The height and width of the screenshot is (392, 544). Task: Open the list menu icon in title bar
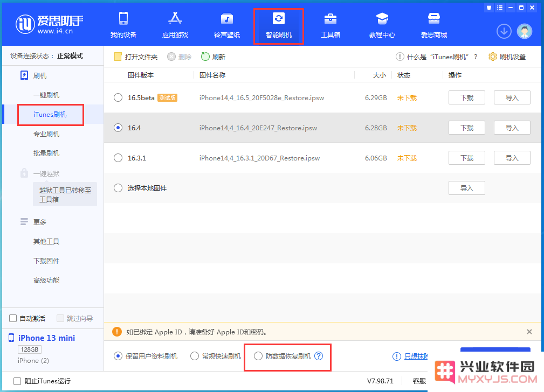pyautogui.click(x=500, y=8)
